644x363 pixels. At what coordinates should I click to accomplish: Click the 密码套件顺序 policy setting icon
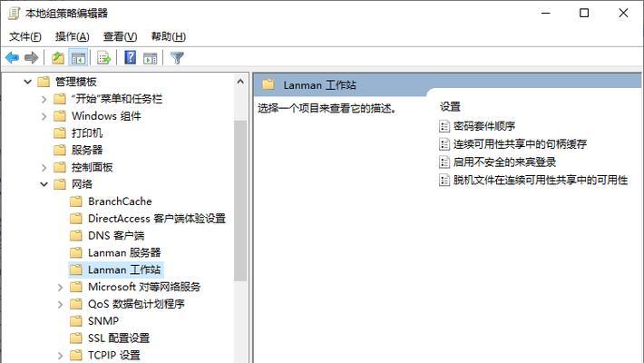point(444,126)
